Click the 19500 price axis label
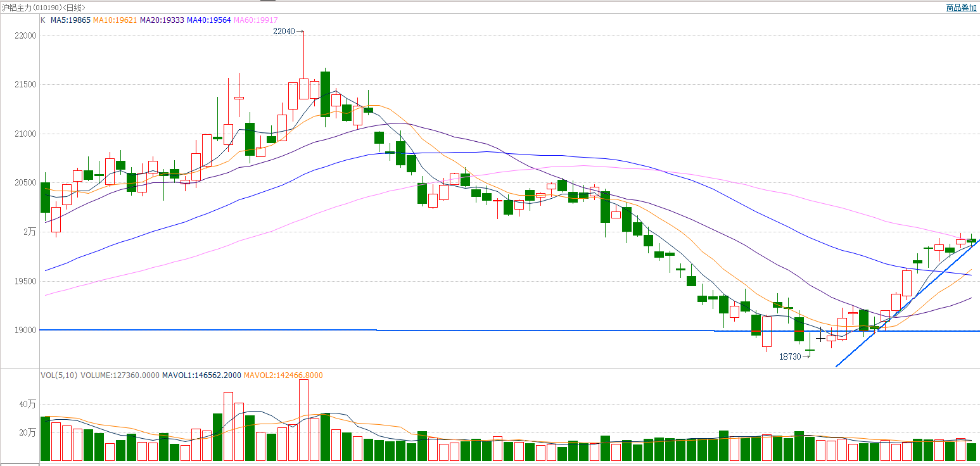 pyautogui.click(x=25, y=281)
